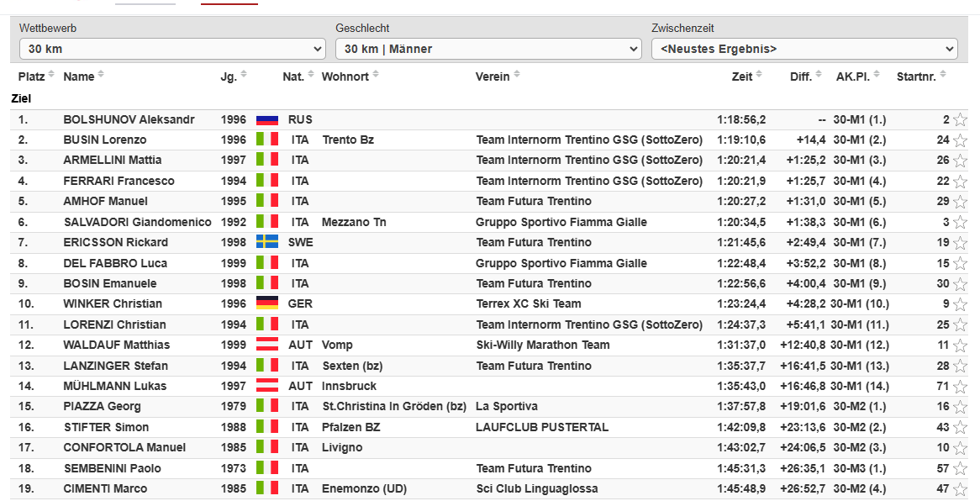Click Russian flag beside RUS
Screen dimensions: 980x501
tap(266, 119)
